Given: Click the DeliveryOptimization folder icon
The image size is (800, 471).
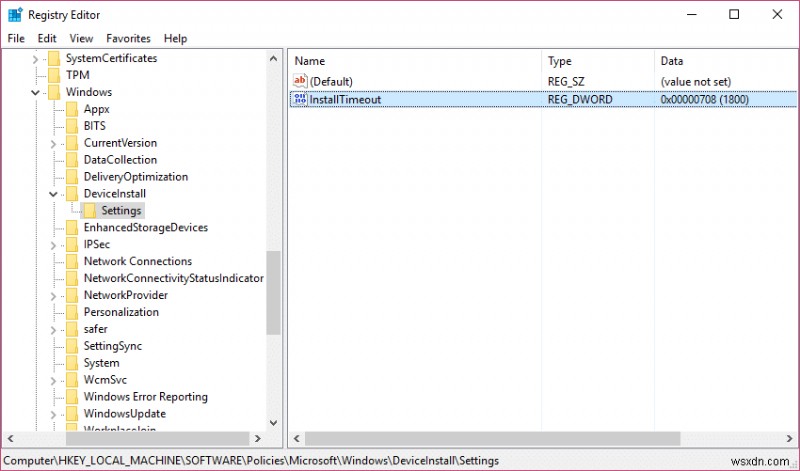Looking at the screenshot, I should [x=72, y=177].
